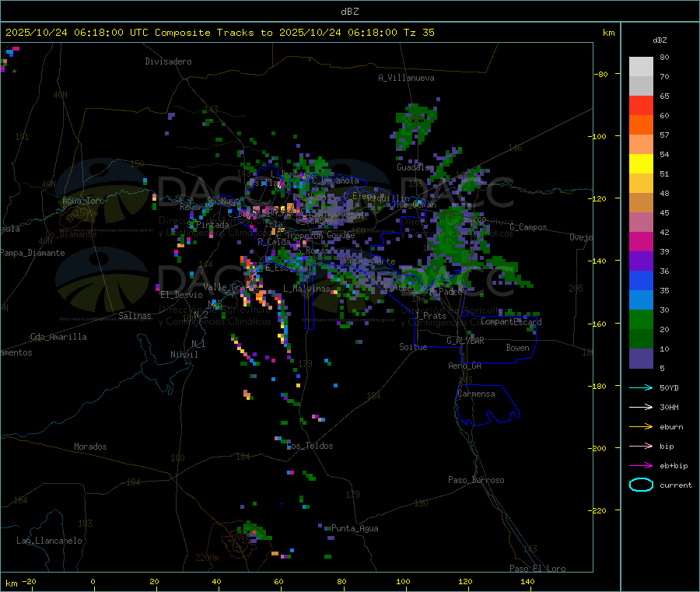The height and width of the screenshot is (592, 700).
Task: Click the Aero_GA map label
Action: pos(464,366)
